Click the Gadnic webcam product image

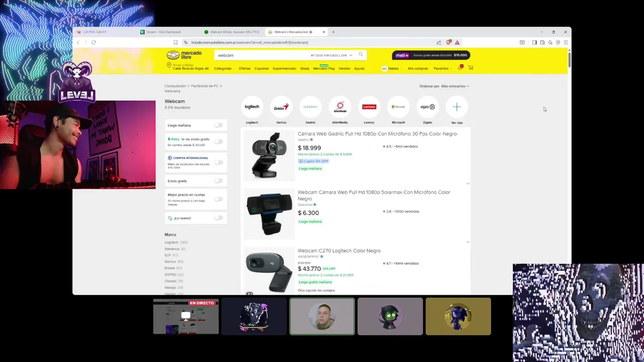point(269,155)
